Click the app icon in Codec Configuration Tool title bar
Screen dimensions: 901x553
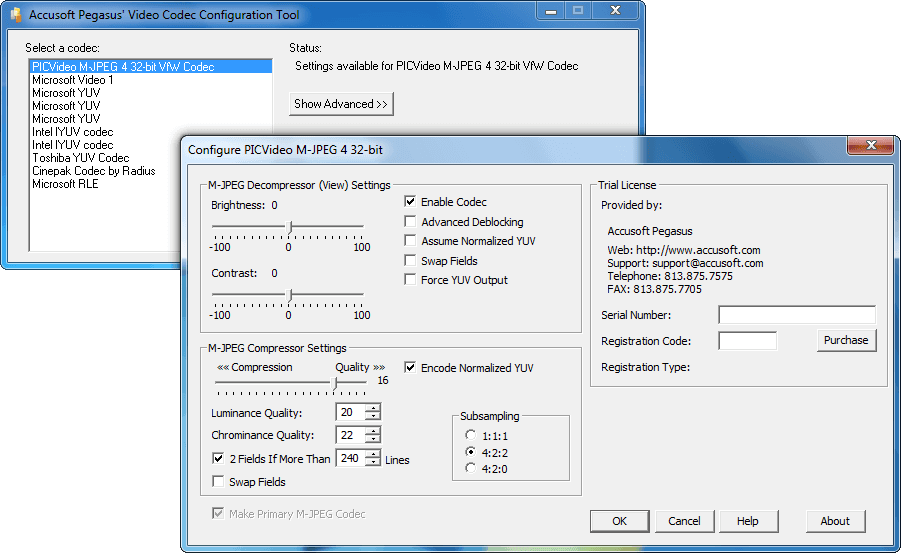[16, 15]
